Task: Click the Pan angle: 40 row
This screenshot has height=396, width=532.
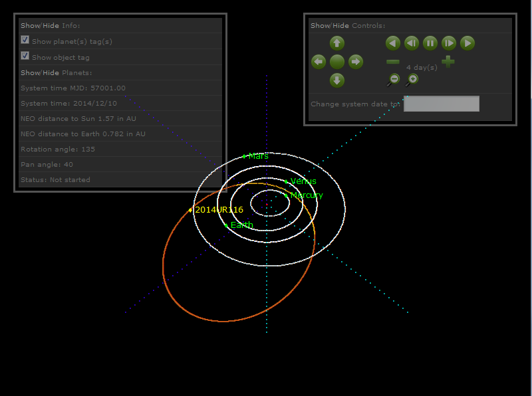Action: click(x=120, y=164)
